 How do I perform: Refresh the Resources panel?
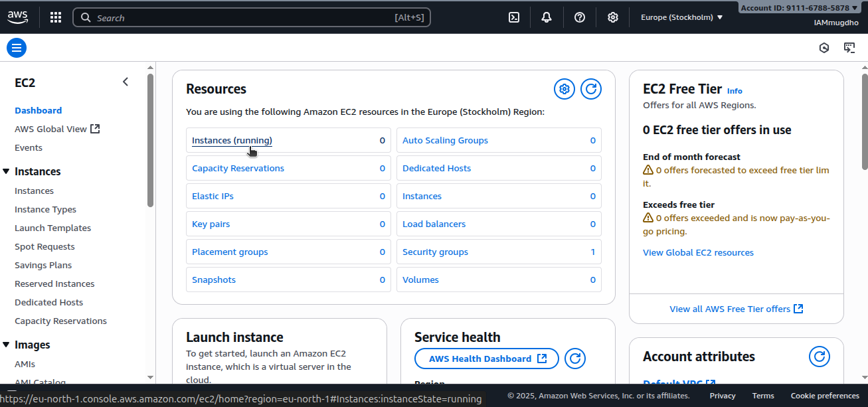(x=590, y=88)
